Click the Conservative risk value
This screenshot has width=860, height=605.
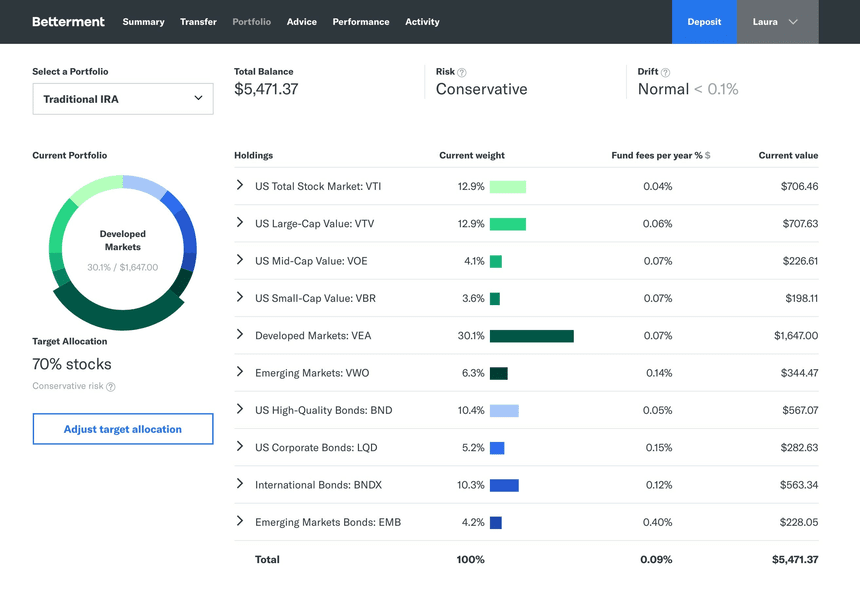482,89
